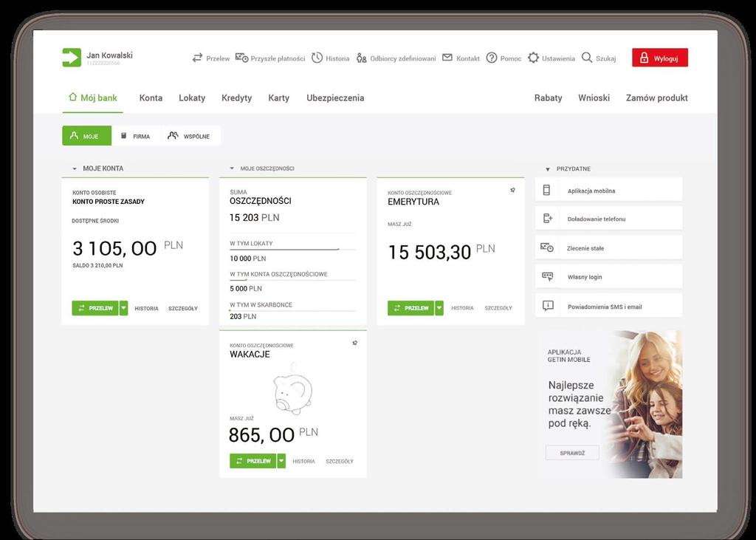Viewport: 756px width, 540px height.
Task: Click the W TYM LOKATY progress bar
Action: pos(292,250)
